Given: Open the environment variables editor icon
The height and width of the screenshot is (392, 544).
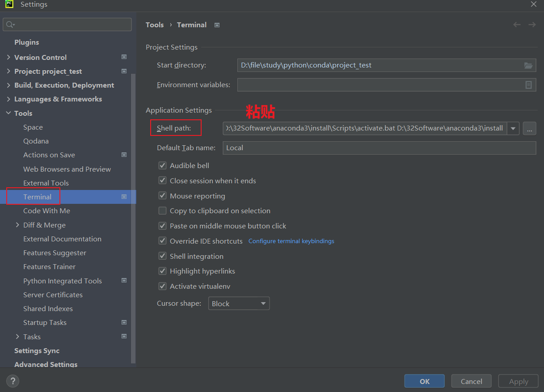Looking at the screenshot, I should coord(528,85).
